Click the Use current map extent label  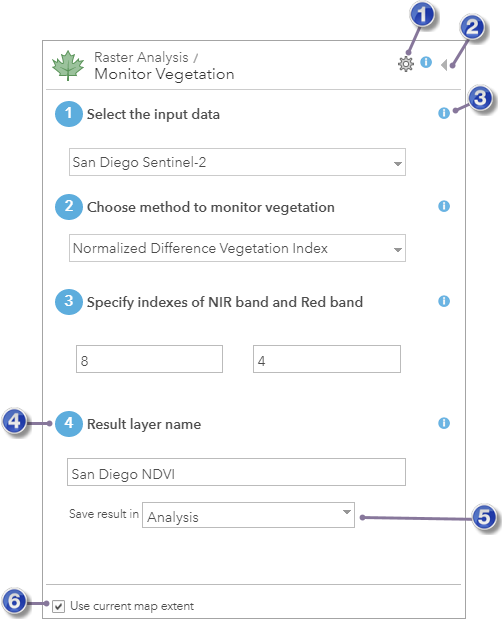[x=132, y=606]
